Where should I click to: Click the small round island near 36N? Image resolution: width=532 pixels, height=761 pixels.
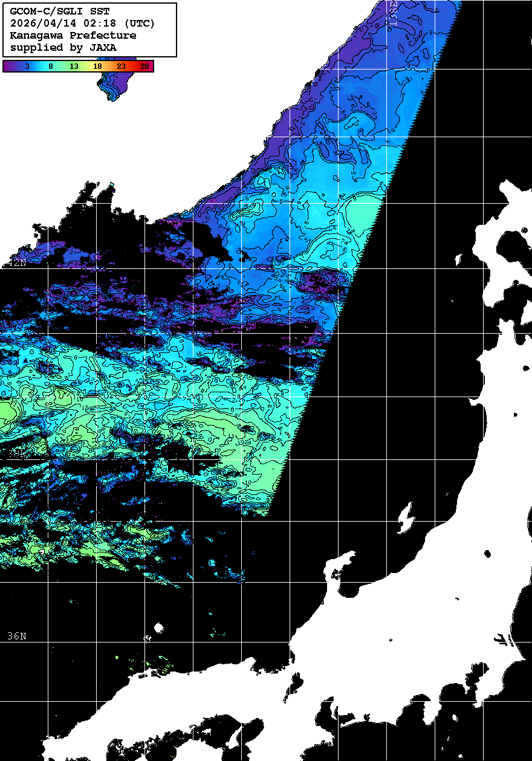[158, 628]
